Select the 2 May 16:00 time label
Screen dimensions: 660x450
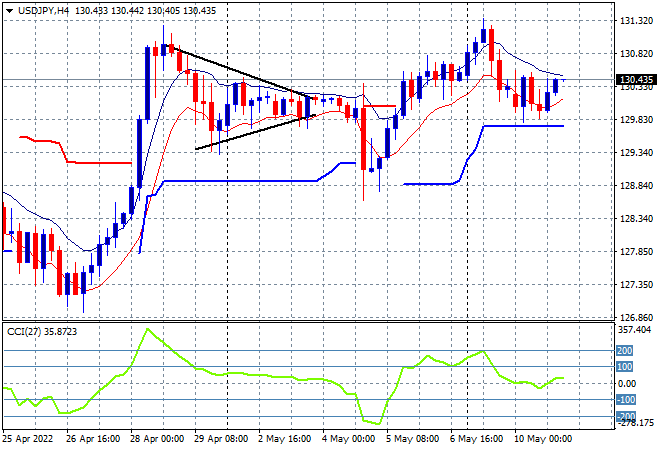click(285, 439)
